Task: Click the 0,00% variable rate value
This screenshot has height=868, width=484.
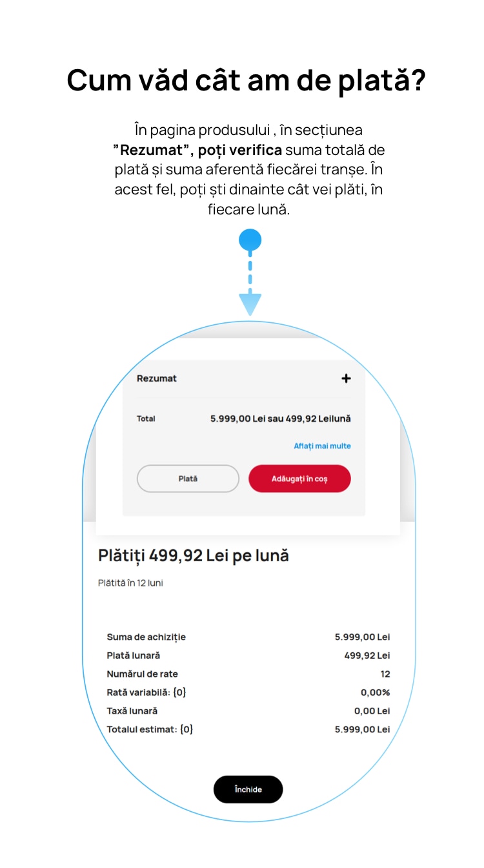Action: 375,692
